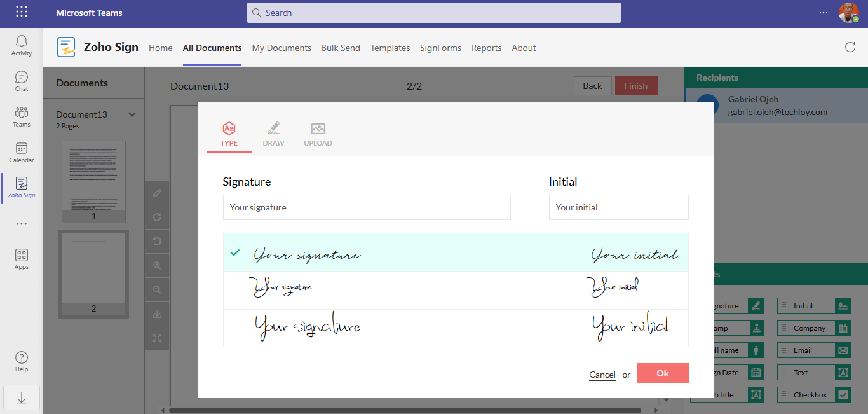Click the horizontal document scrollbar

(405, 410)
